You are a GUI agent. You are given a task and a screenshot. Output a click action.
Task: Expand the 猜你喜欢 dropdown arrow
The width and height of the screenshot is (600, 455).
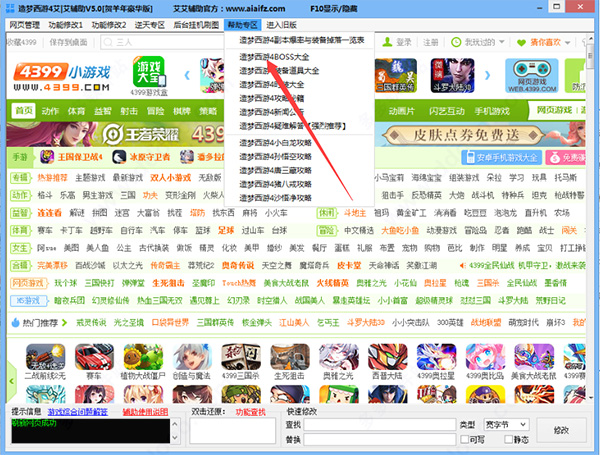[x=567, y=42]
